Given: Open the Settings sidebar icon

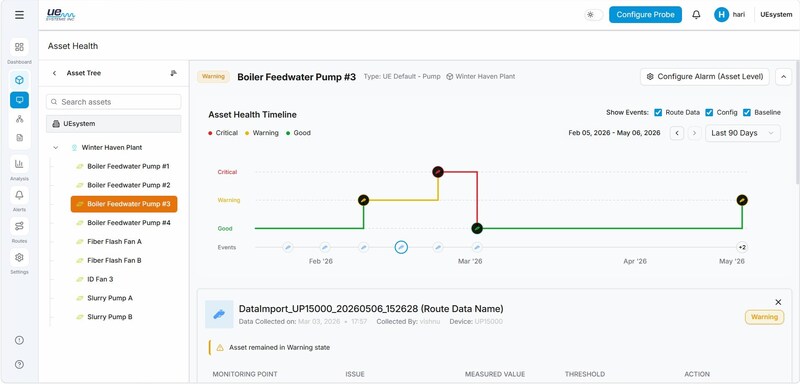Looking at the screenshot, I should point(19,257).
